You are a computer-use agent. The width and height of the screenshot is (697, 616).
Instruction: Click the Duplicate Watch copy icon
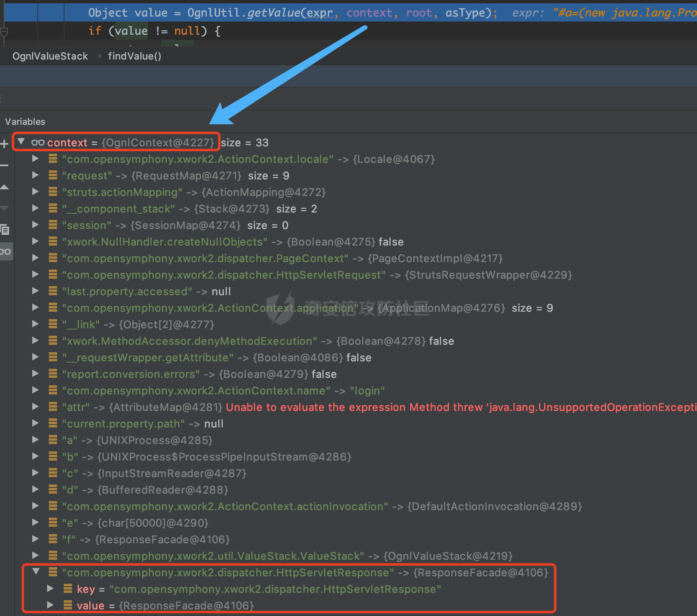click(5, 229)
